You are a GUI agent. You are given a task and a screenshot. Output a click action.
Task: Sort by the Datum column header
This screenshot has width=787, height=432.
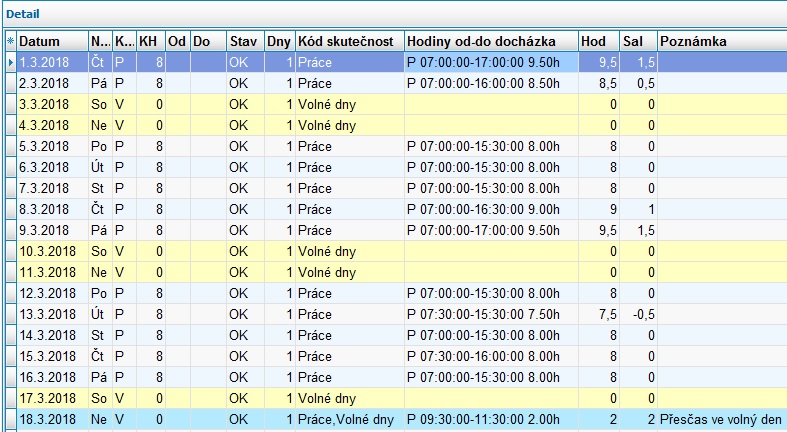pos(53,41)
